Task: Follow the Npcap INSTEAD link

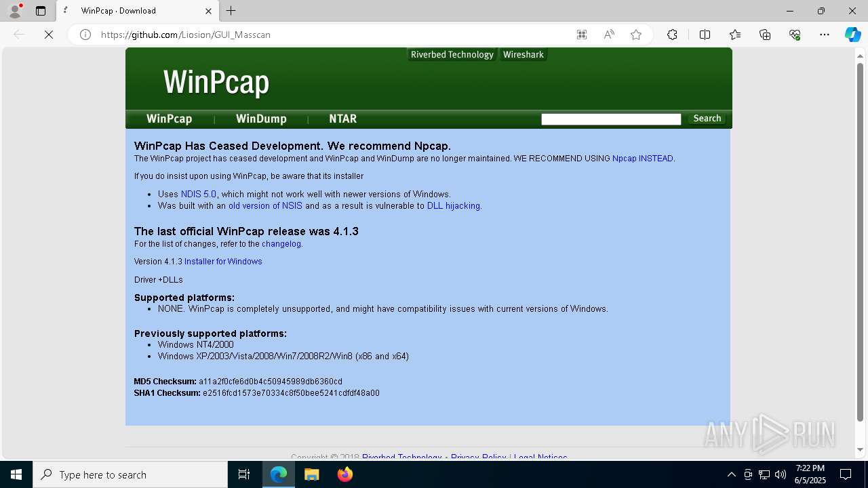Action: click(643, 159)
